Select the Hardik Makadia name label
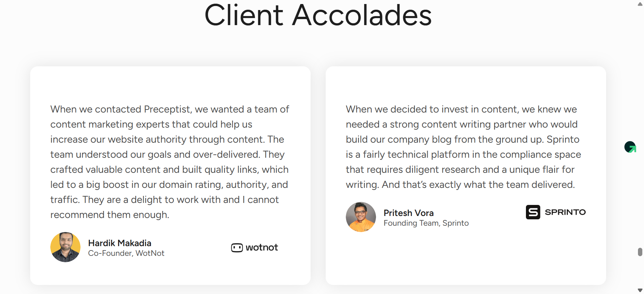Screen dimensions: 644x294 click(120, 243)
